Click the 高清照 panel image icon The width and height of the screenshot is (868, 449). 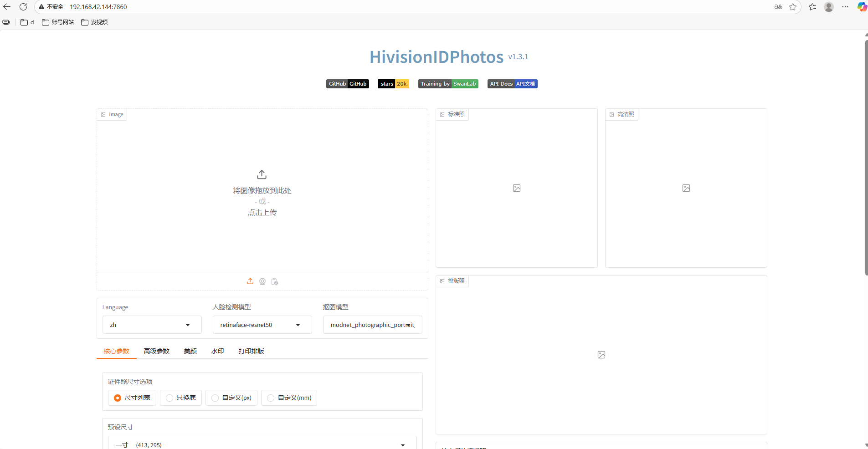pos(686,188)
